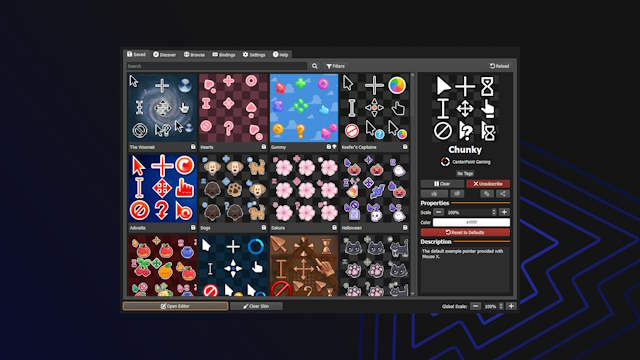
Task: Open the white Color field
Action: (471, 222)
